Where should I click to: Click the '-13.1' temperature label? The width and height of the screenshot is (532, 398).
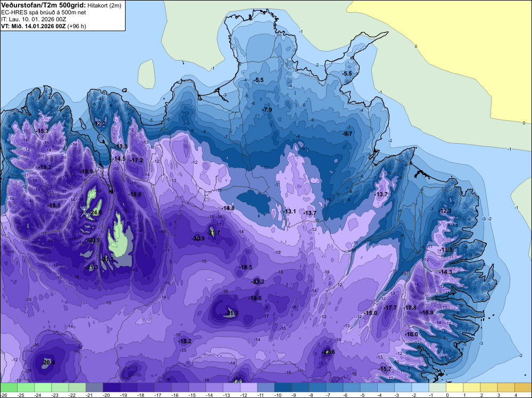tap(289, 211)
